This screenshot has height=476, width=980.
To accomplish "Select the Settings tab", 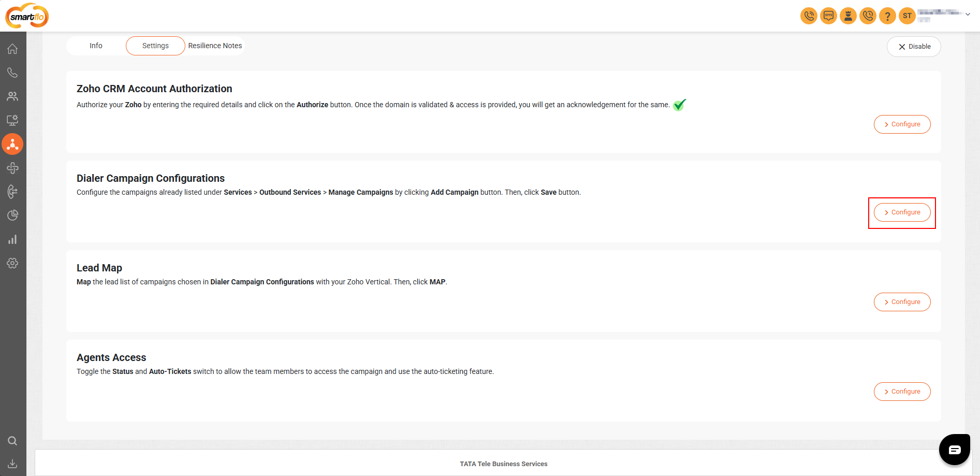I will point(155,46).
